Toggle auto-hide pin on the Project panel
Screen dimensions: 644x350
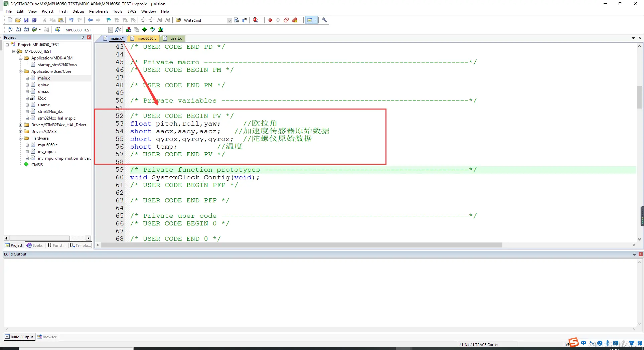[x=83, y=37]
